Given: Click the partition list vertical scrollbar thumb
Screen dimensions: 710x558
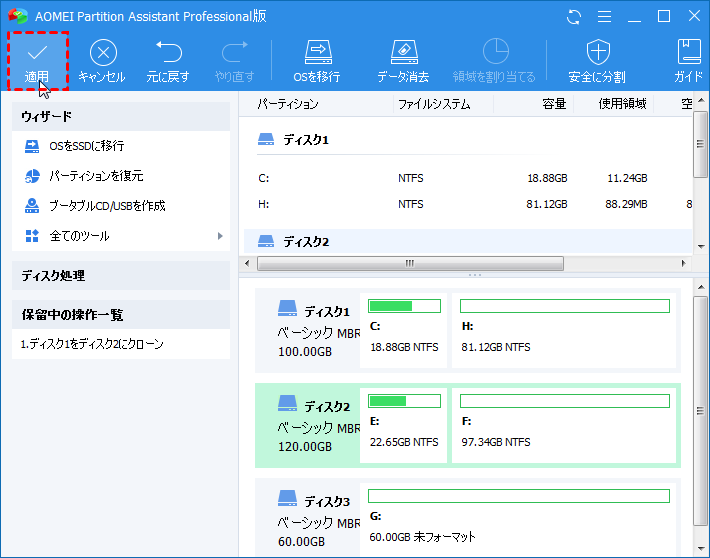Looking at the screenshot, I should (x=700, y=144).
